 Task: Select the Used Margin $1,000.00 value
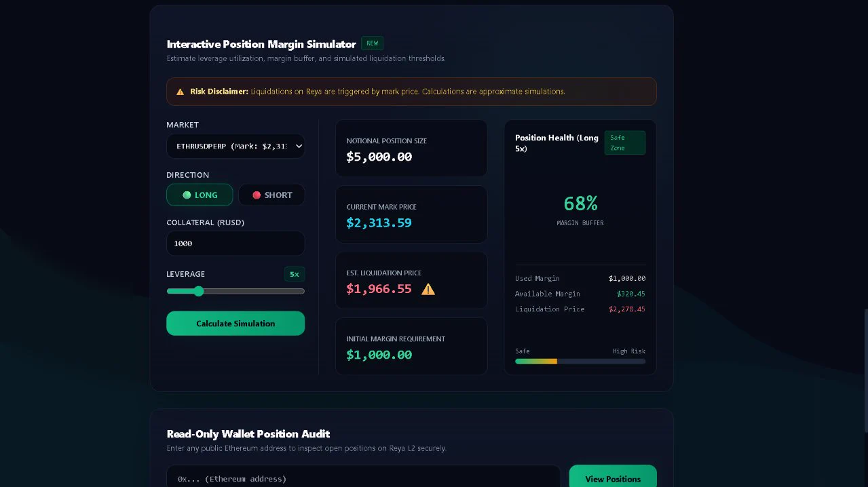[x=627, y=278]
